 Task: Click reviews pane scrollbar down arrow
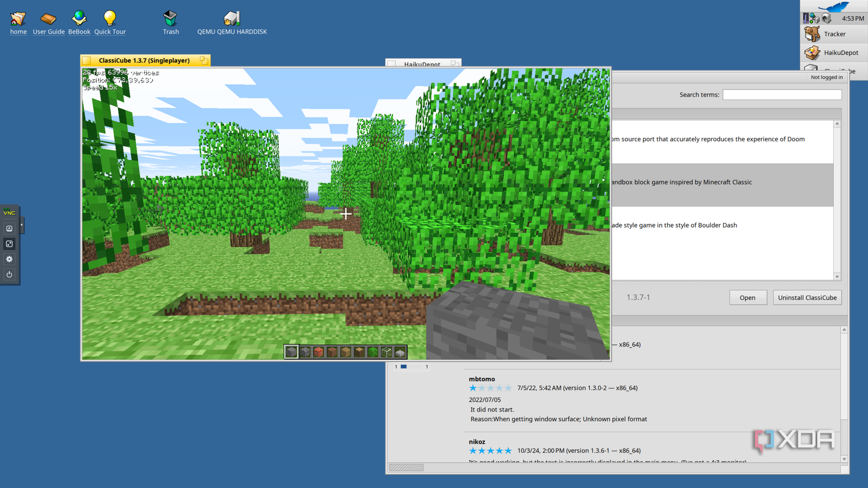(x=844, y=459)
